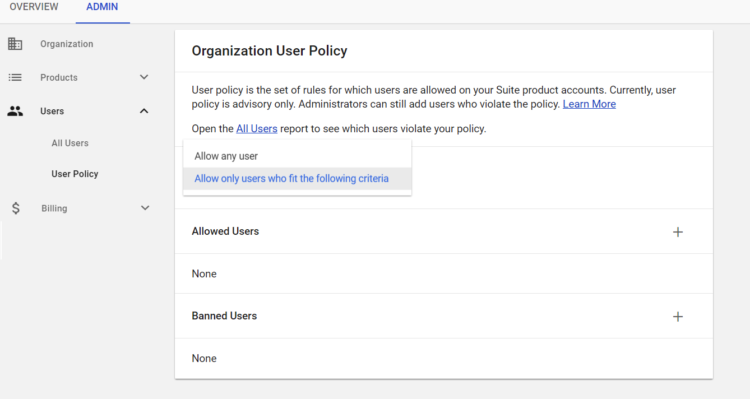Select Users in the sidebar
Image resolution: width=750 pixels, height=399 pixels.
(52, 111)
